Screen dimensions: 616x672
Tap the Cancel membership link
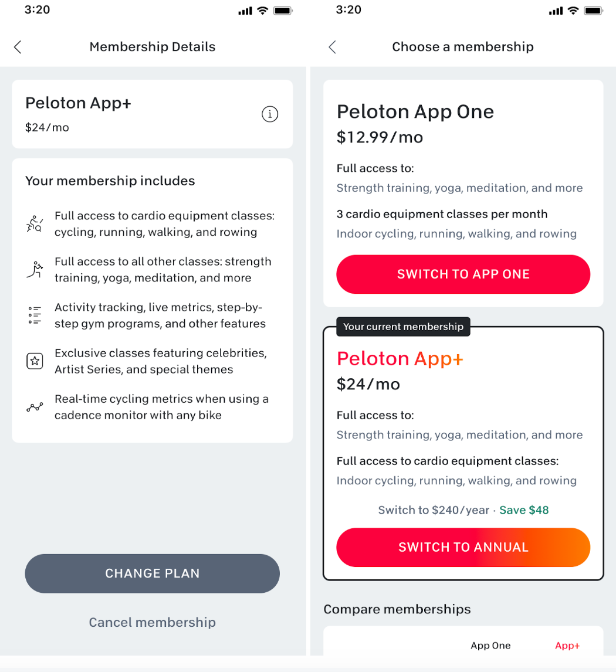pyautogui.click(x=152, y=622)
